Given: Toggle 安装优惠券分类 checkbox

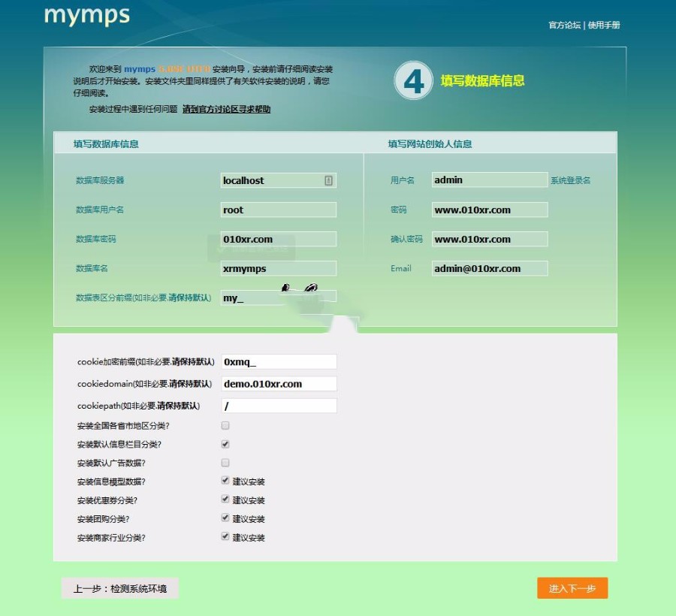Looking at the screenshot, I should (x=225, y=499).
